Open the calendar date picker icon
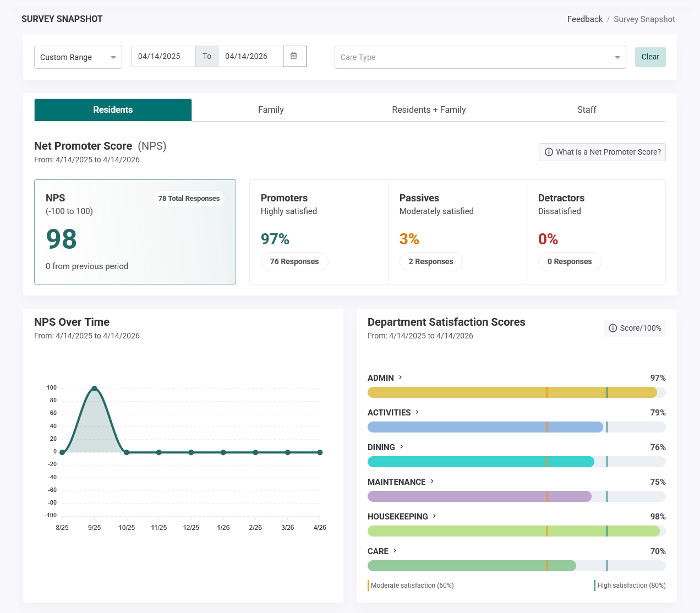700x613 pixels. [294, 56]
